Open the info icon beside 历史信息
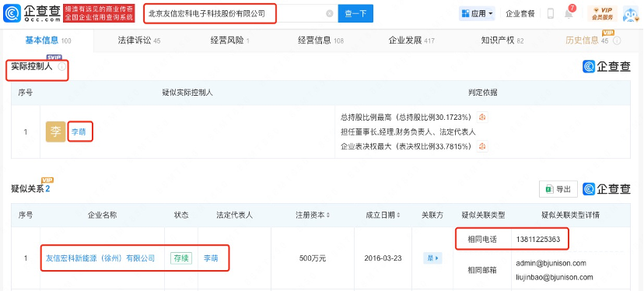 pos(617,40)
